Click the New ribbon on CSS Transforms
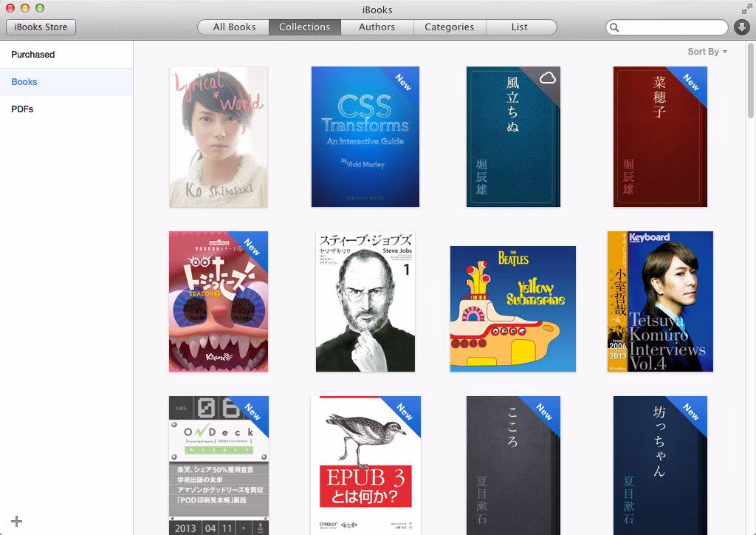Screen dimensions: 756x535 pos(404,82)
